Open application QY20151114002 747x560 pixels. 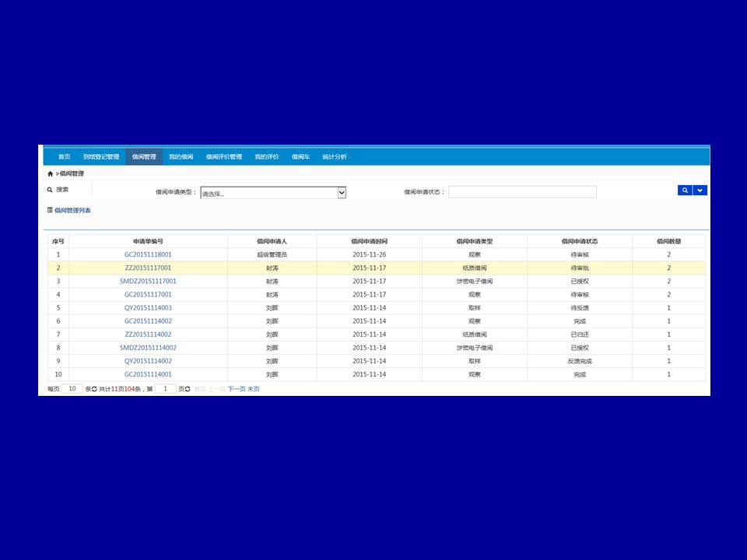(x=148, y=362)
